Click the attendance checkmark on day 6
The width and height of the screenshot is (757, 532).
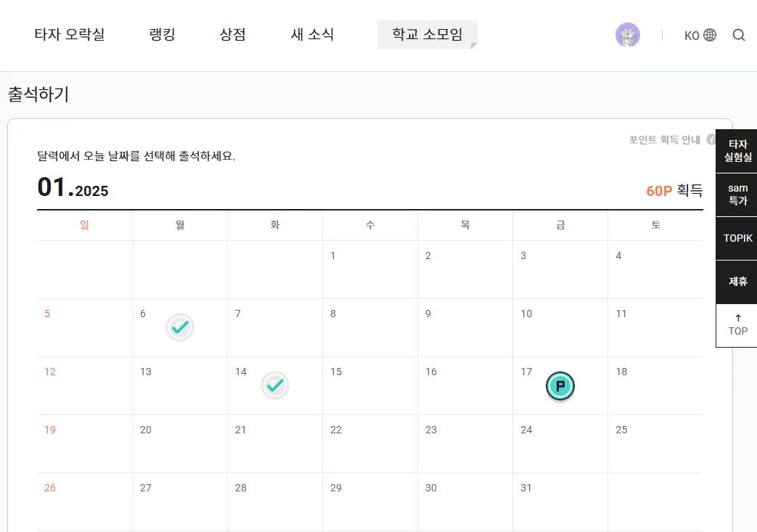pyautogui.click(x=180, y=327)
